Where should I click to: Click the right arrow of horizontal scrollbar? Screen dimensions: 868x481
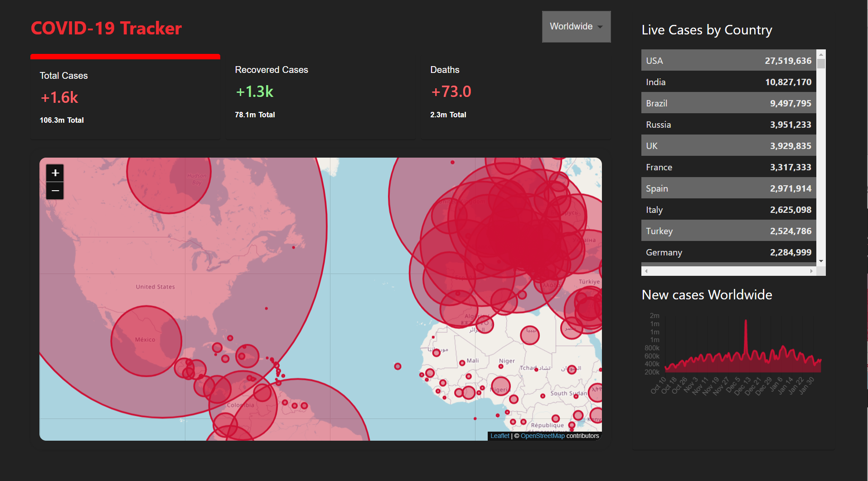(x=811, y=271)
